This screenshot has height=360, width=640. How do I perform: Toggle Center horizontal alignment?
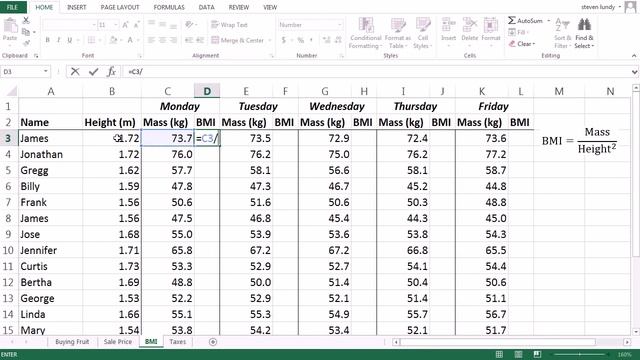pos(162,40)
